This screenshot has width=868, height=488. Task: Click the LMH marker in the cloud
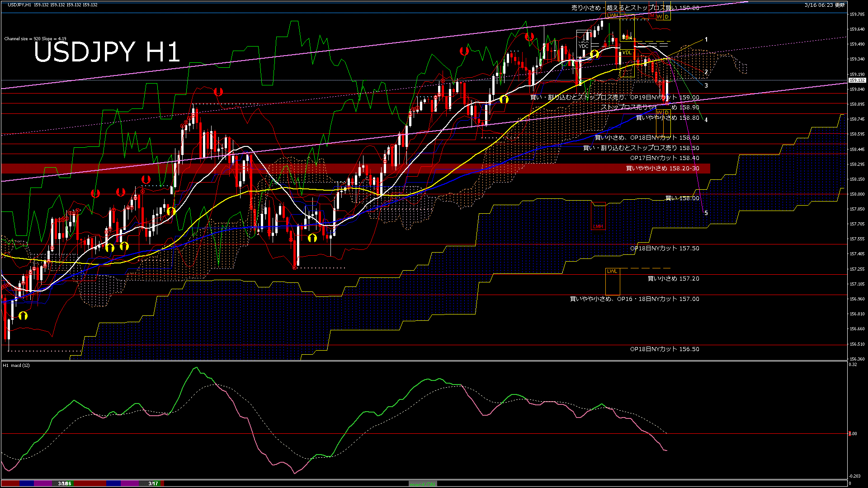point(598,226)
